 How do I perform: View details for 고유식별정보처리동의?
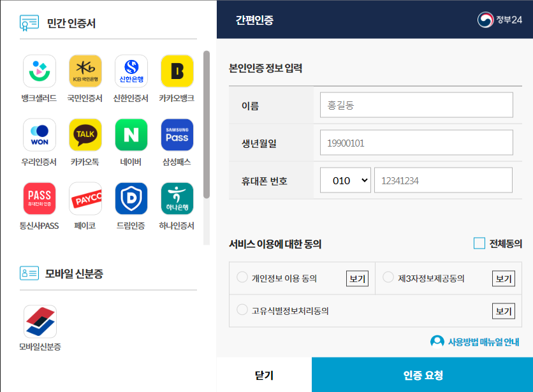tap(504, 311)
